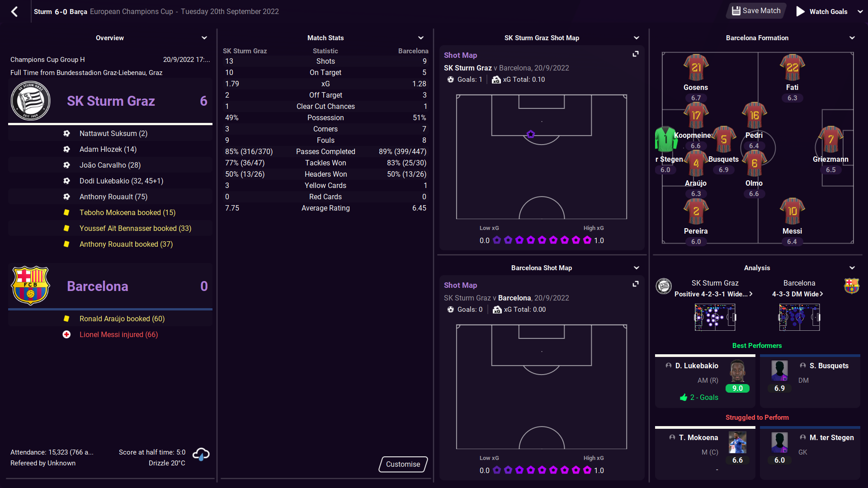Click the drizzle weather icon
This screenshot has width=868, height=488.
pyautogui.click(x=201, y=454)
